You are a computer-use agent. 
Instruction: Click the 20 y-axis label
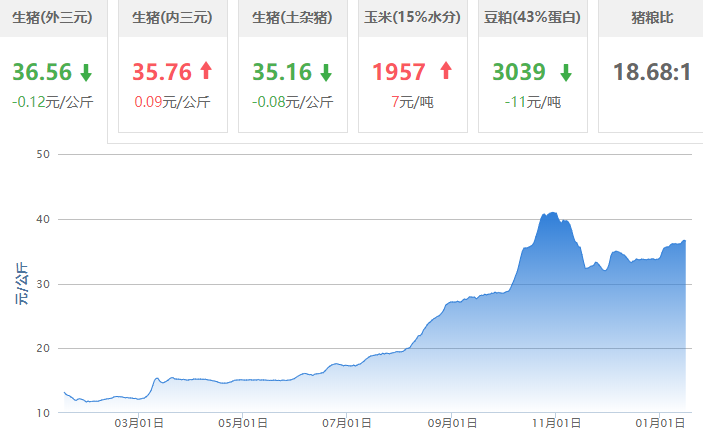point(43,348)
